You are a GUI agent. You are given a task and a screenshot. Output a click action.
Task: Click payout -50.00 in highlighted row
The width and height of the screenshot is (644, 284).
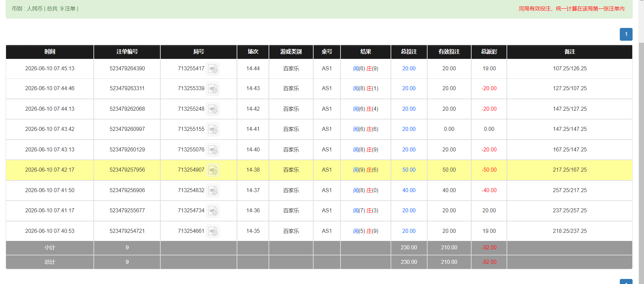489,170
